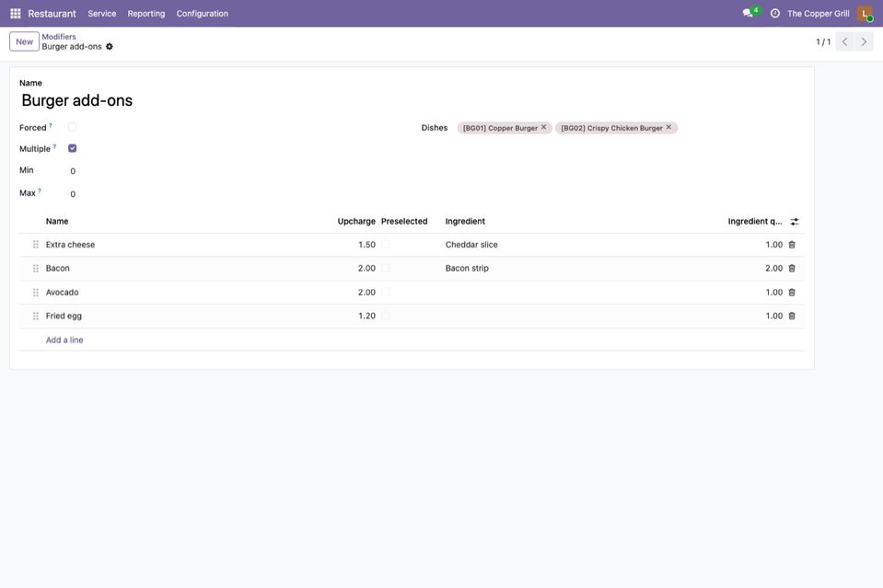This screenshot has height=588, width=883.
Task: Uncheck the Multiple checkbox
Action: click(x=72, y=148)
